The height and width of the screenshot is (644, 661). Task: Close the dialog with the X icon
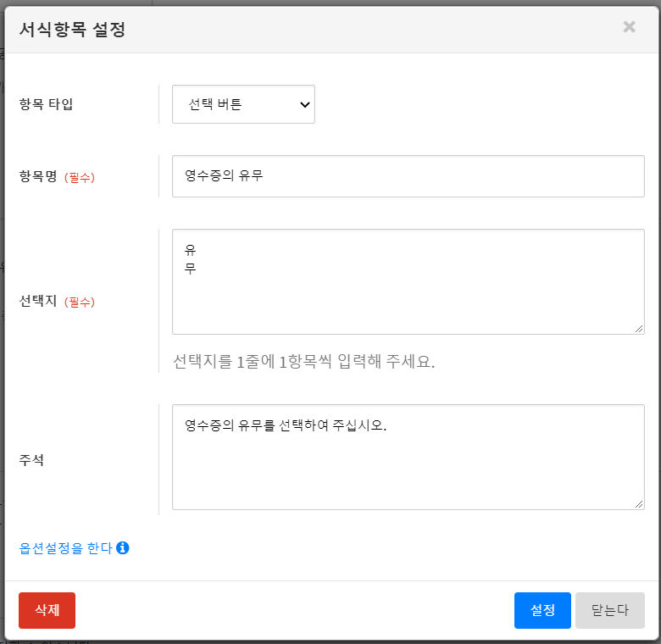629,27
